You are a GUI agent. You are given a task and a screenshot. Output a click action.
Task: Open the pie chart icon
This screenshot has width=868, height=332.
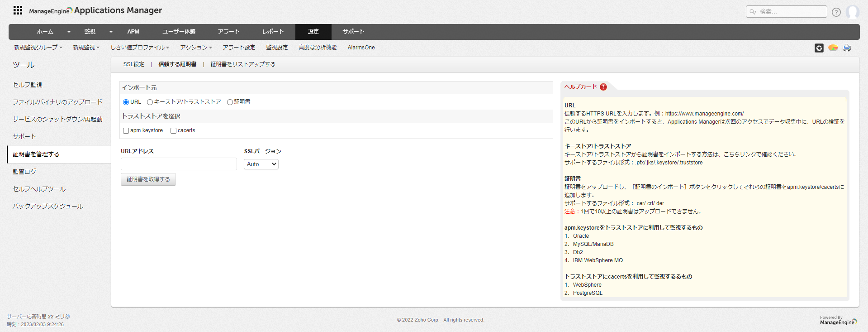click(833, 48)
